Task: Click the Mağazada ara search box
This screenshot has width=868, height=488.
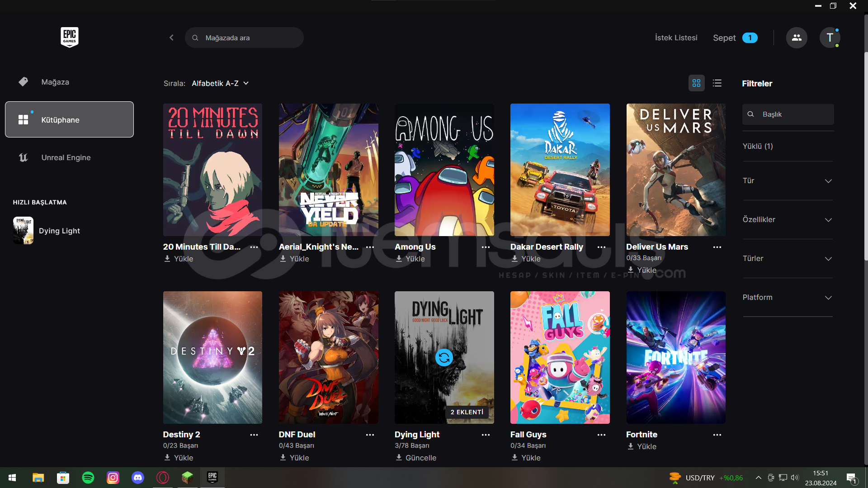Action: (x=244, y=38)
